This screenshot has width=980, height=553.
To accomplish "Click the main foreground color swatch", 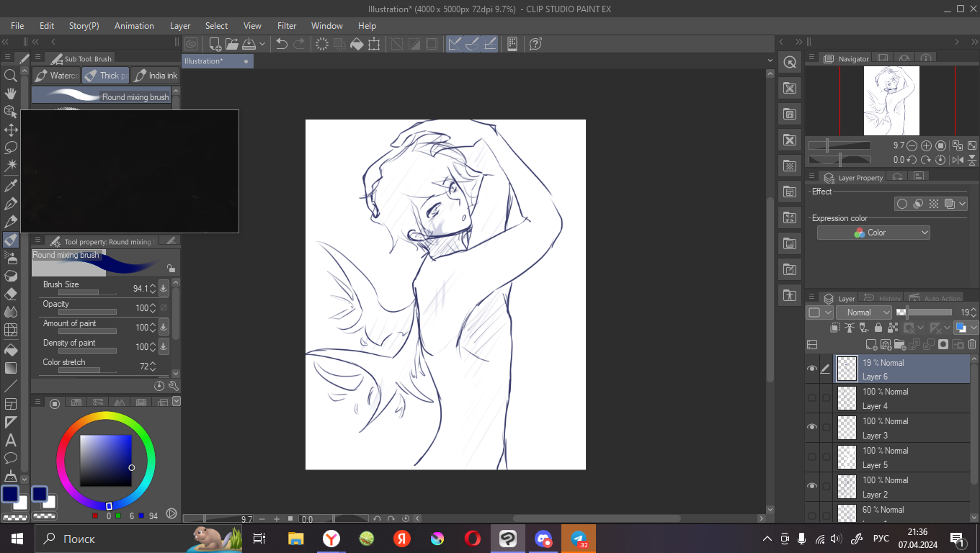I will (x=9, y=494).
